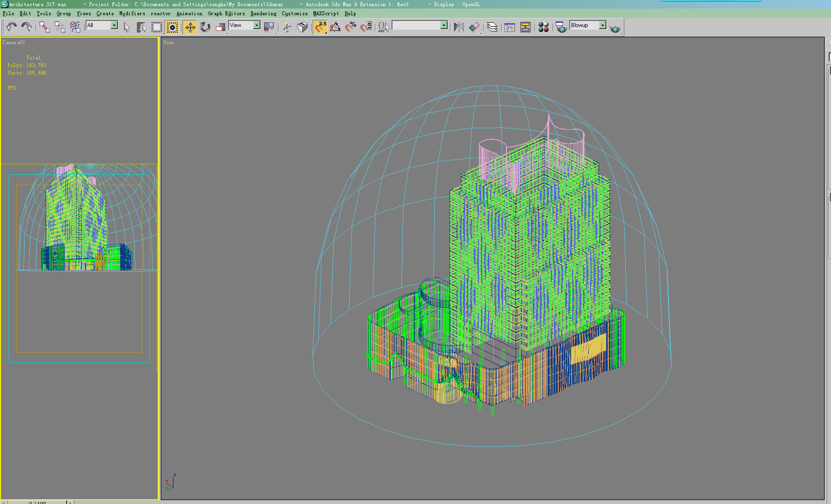
Task: Click the Undo arrow icon
Action: (x=11, y=27)
